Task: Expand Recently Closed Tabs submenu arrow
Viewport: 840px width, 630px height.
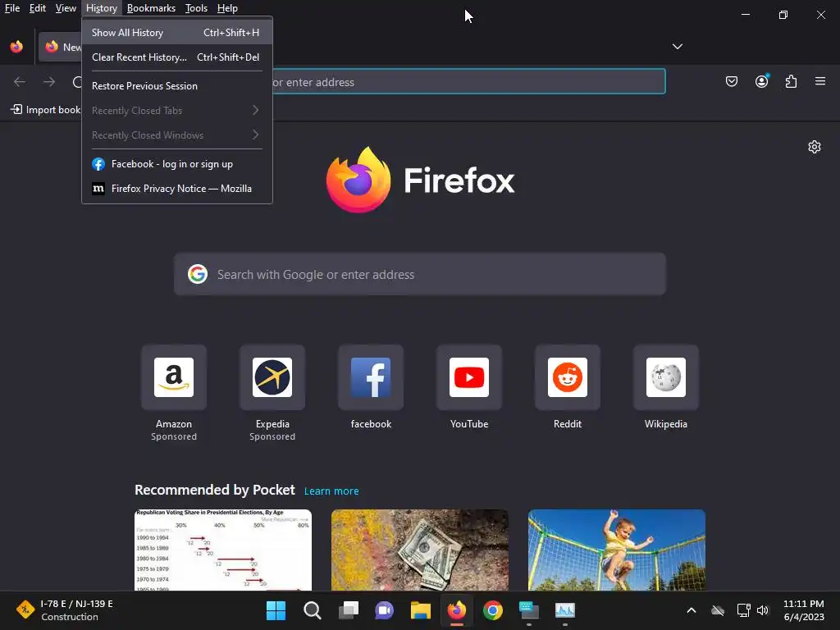Action: (x=256, y=111)
